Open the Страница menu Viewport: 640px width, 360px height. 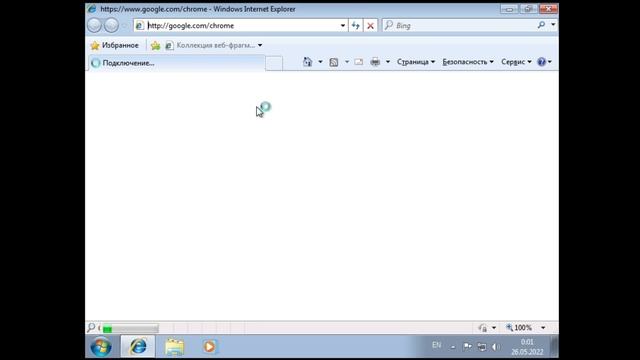tap(416, 62)
